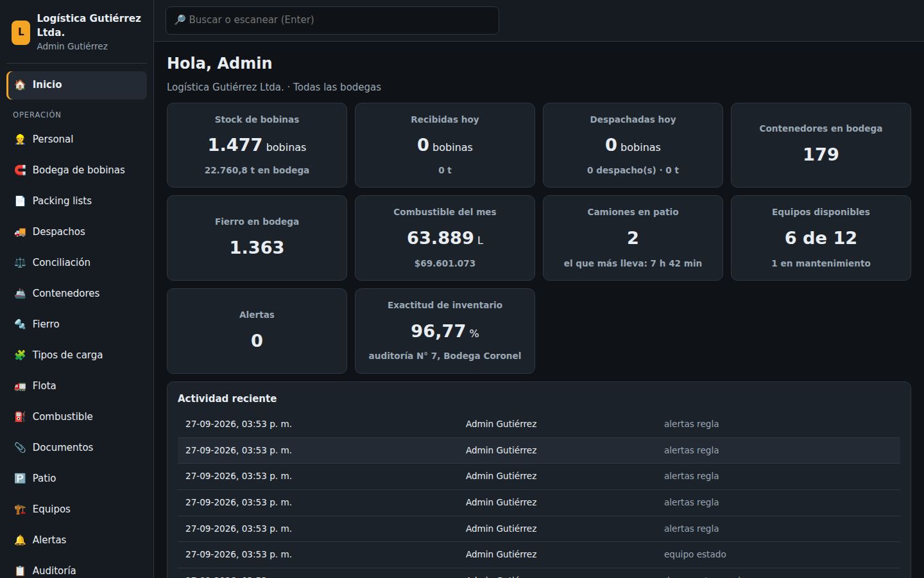The height and width of the screenshot is (578, 924).
Task: Click the 'Actividad reciente' heading
Action: tap(227, 399)
